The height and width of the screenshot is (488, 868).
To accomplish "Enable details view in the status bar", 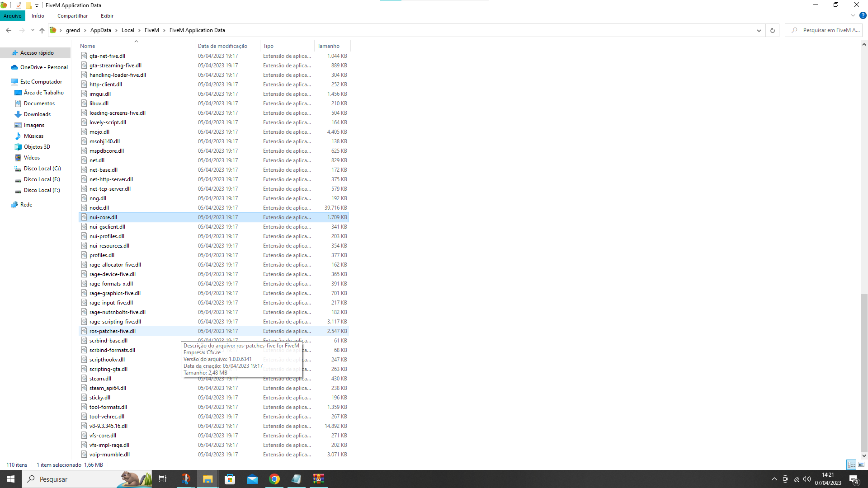I will [x=851, y=465].
